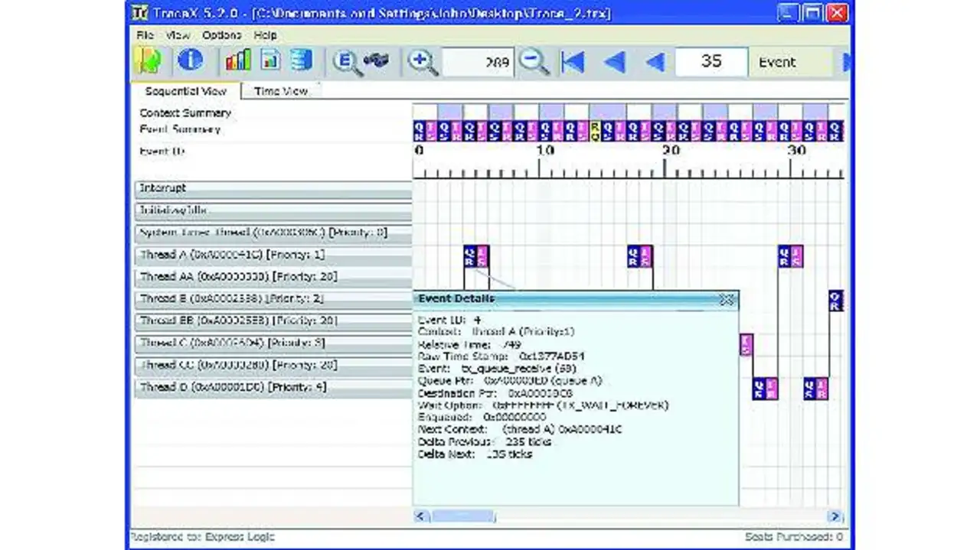The width and height of the screenshot is (980, 550).
Task: Click the Delta Previous 235 ticks line
Action: [485, 442]
